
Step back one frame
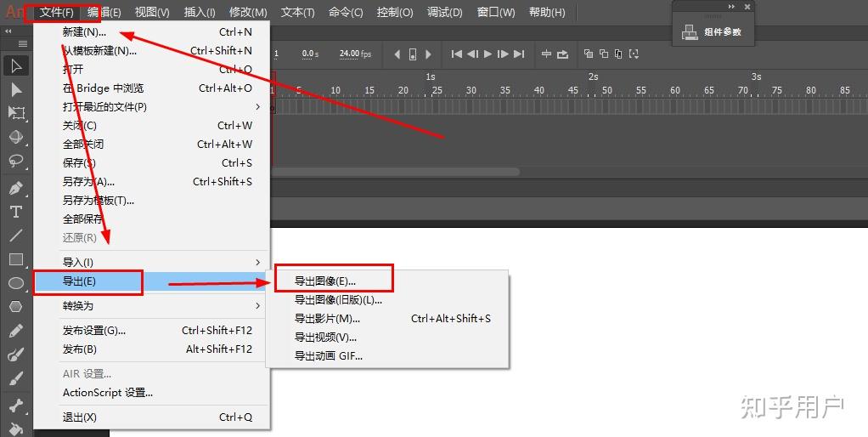472,54
